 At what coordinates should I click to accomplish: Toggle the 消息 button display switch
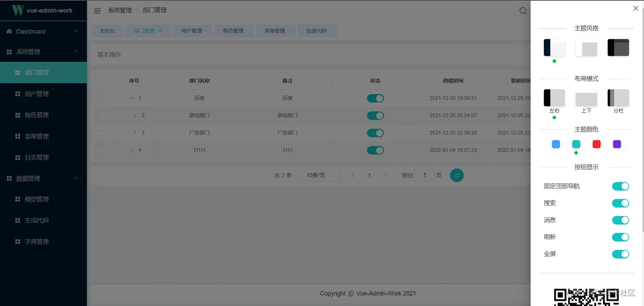click(621, 220)
